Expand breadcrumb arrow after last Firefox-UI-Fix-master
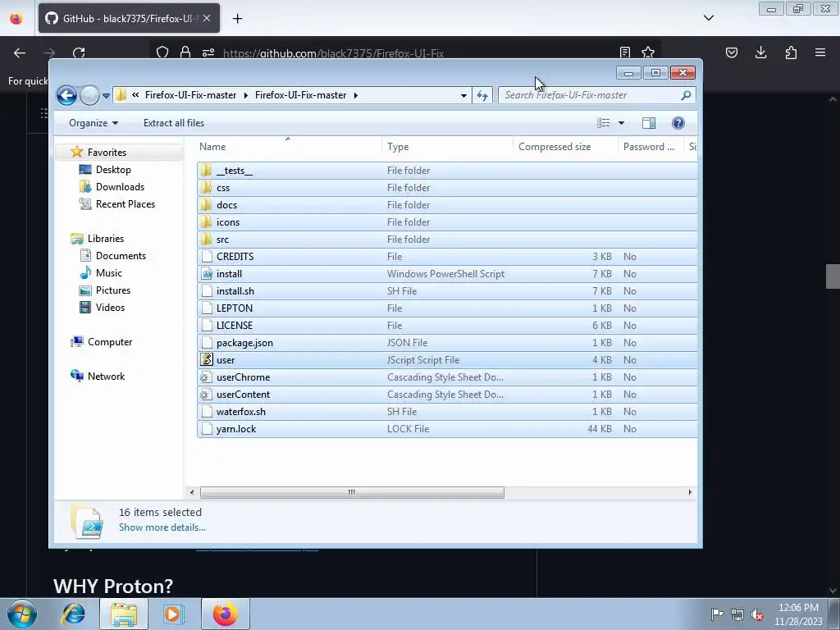Viewport: 840px width, 630px height. (x=355, y=95)
